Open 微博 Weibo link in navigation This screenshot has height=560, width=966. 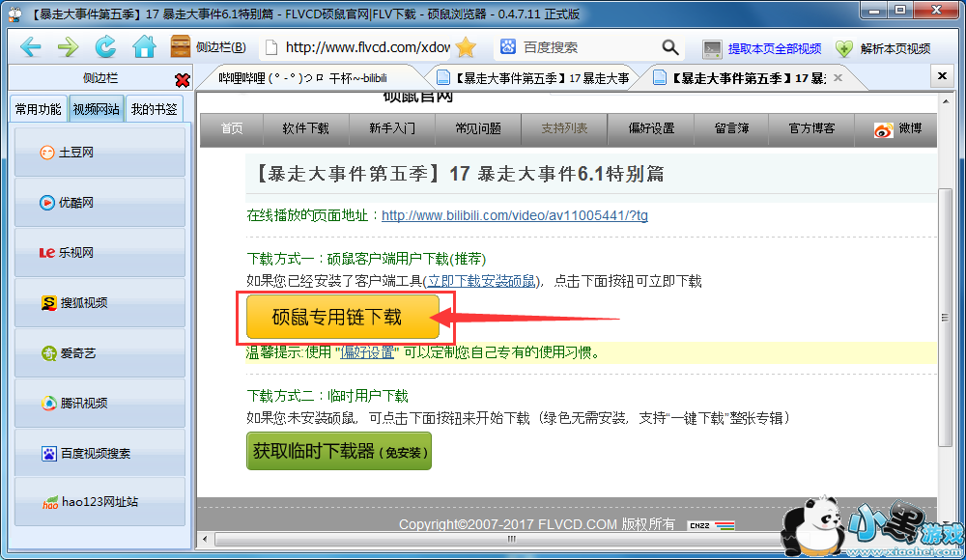pyautogui.click(x=897, y=128)
